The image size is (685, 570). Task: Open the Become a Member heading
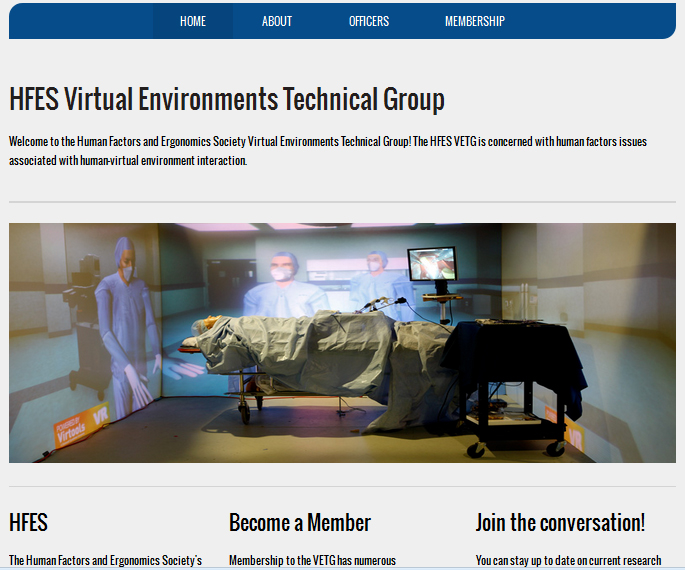coord(300,523)
